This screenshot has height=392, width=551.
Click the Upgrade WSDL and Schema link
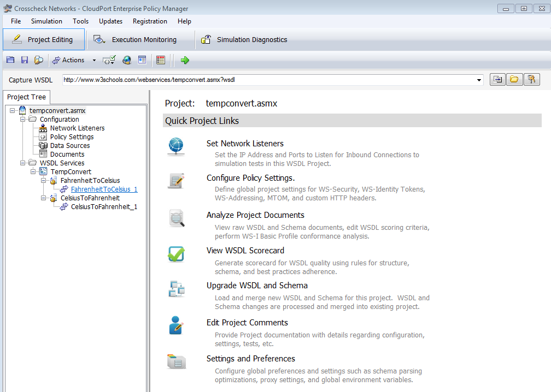click(x=257, y=286)
